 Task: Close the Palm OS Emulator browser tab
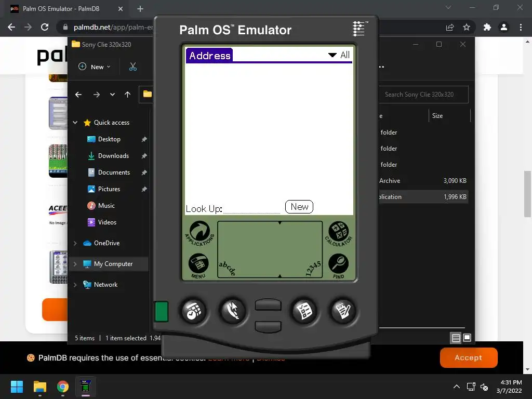click(x=121, y=9)
